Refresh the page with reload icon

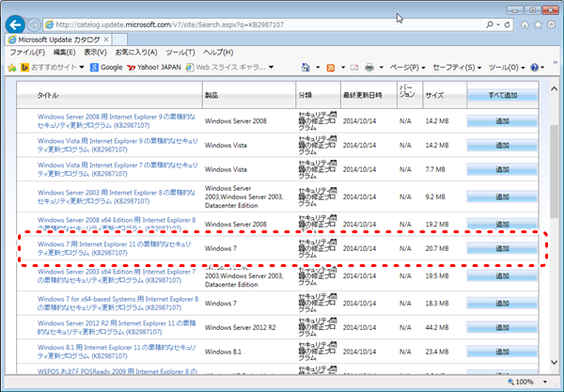coord(508,24)
